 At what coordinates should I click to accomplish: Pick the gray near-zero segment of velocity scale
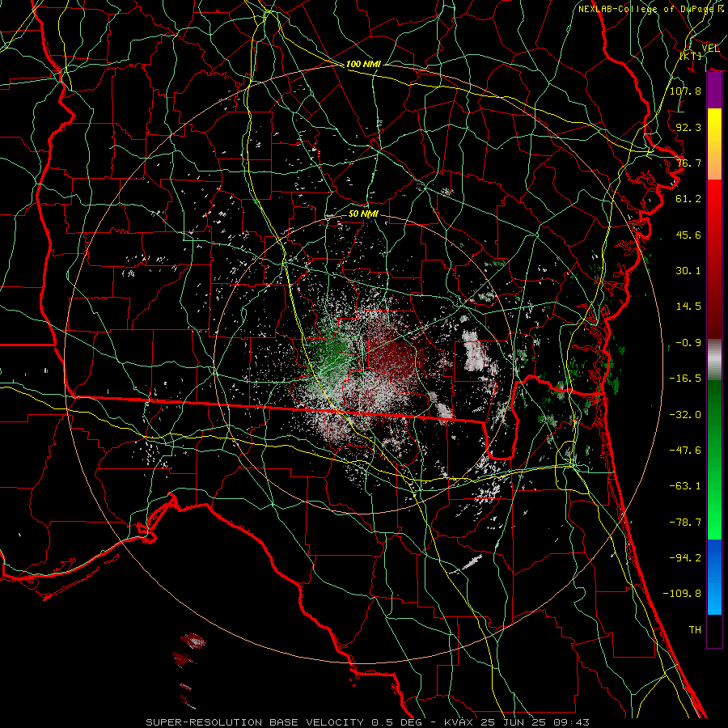714,360
